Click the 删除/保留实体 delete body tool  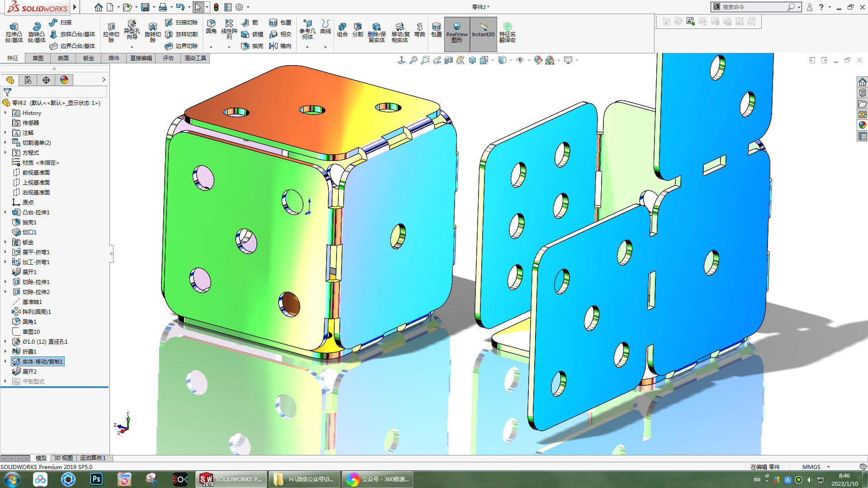(377, 33)
